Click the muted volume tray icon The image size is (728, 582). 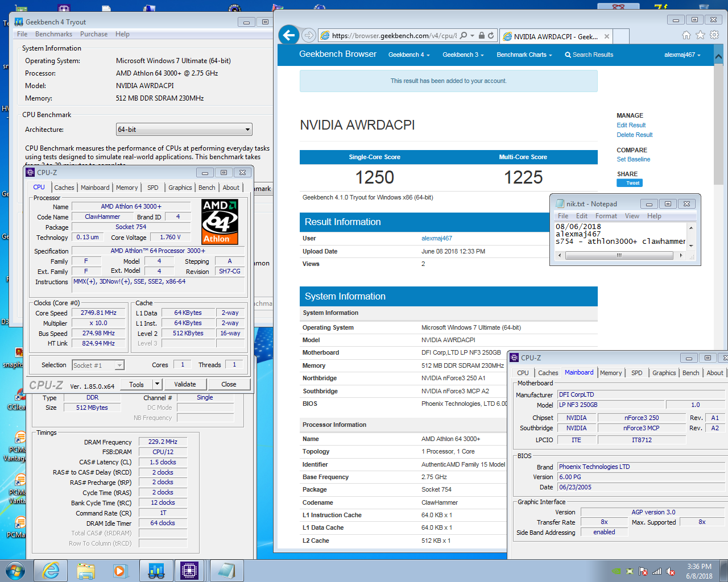click(x=671, y=571)
